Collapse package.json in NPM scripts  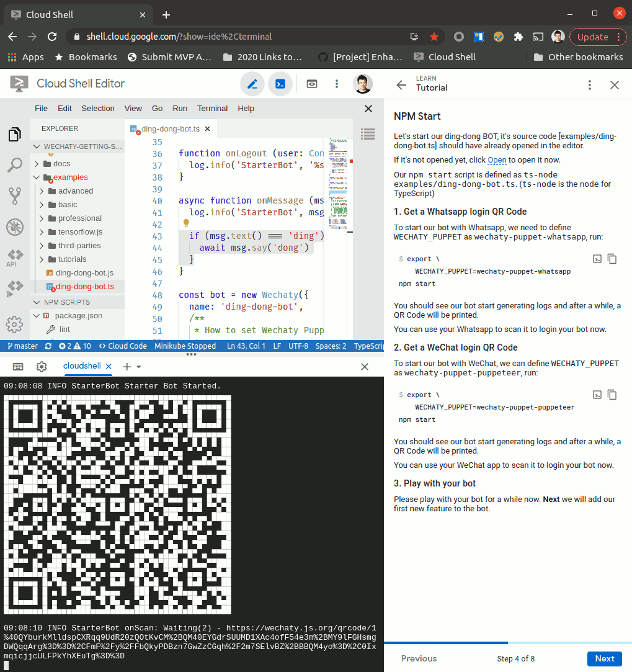pos(37,316)
